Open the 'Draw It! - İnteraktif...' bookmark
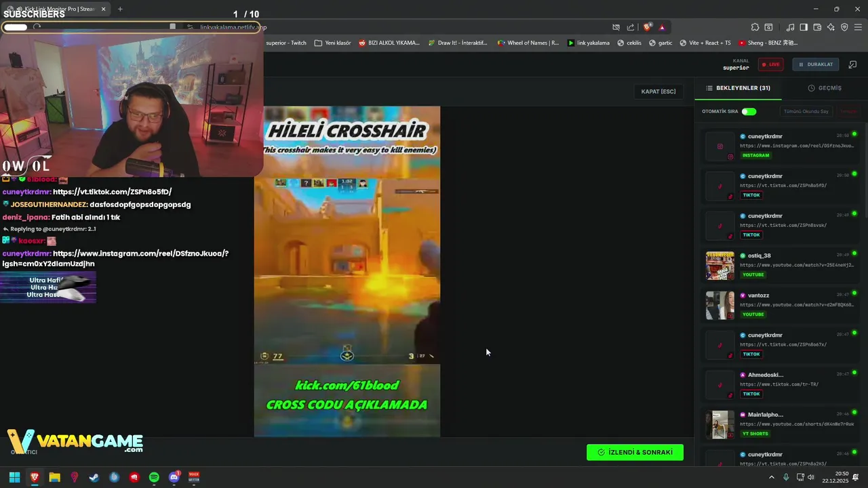Screen dimensions: 868x488 coord(458,43)
